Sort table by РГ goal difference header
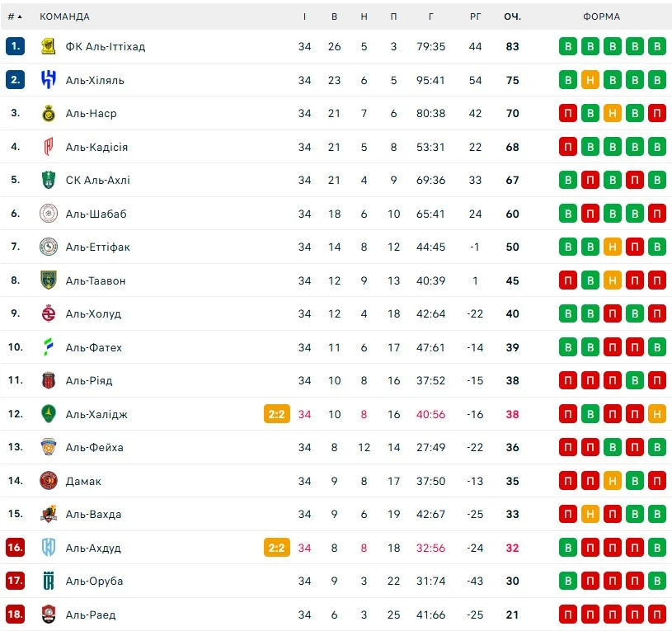 tap(475, 16)
